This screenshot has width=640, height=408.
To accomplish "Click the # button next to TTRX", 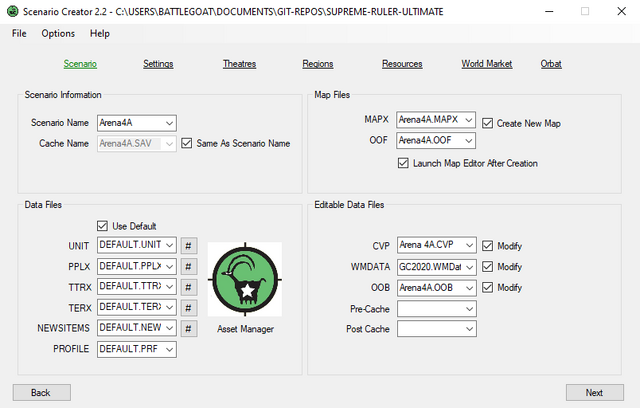I will click(x=189, y=287).
